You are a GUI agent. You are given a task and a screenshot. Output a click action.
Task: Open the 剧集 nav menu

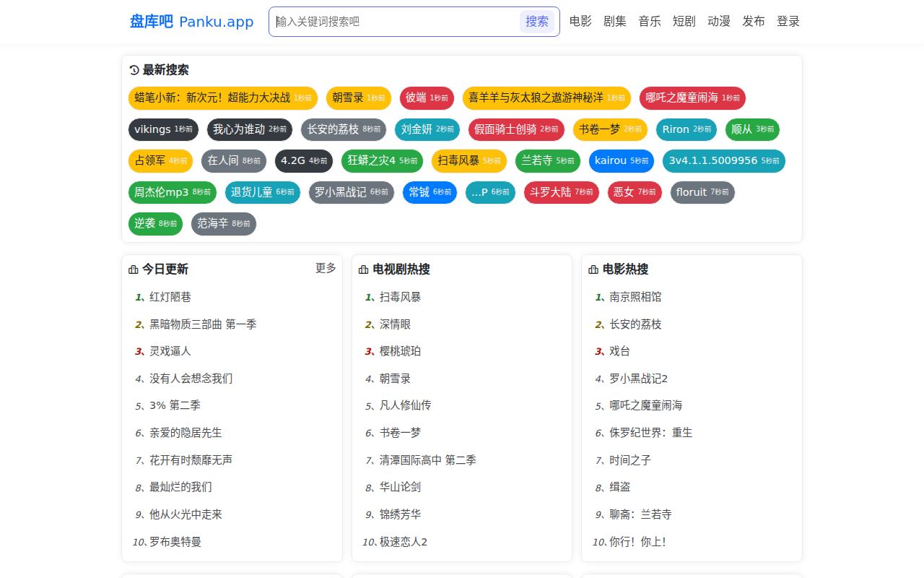615,22
